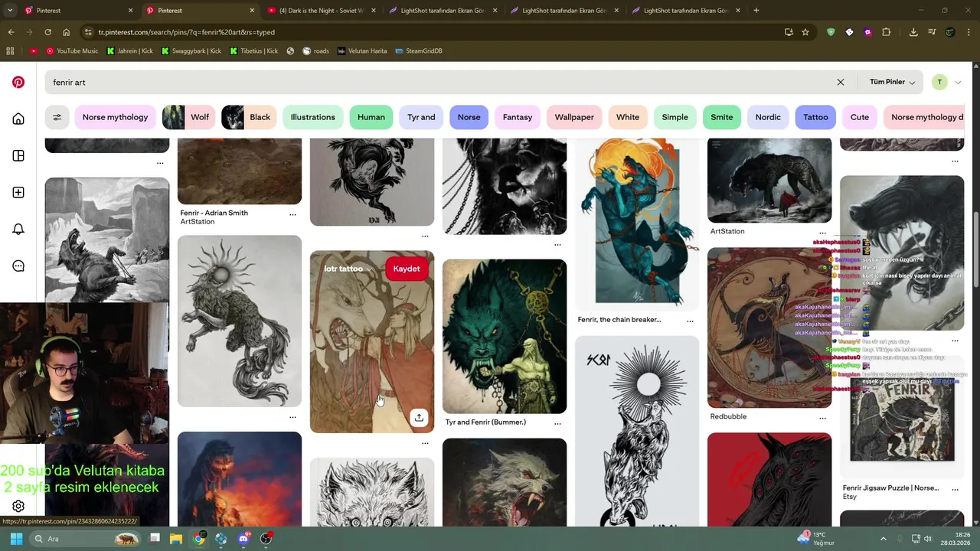
Task: Click the install app icon in address bar
Action: (x=789, y=32)
